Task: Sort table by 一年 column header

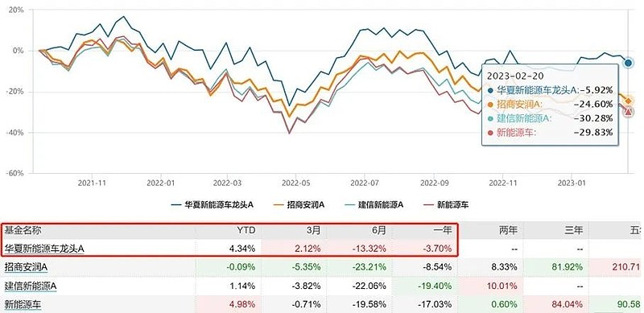Action: click(444, 230)
